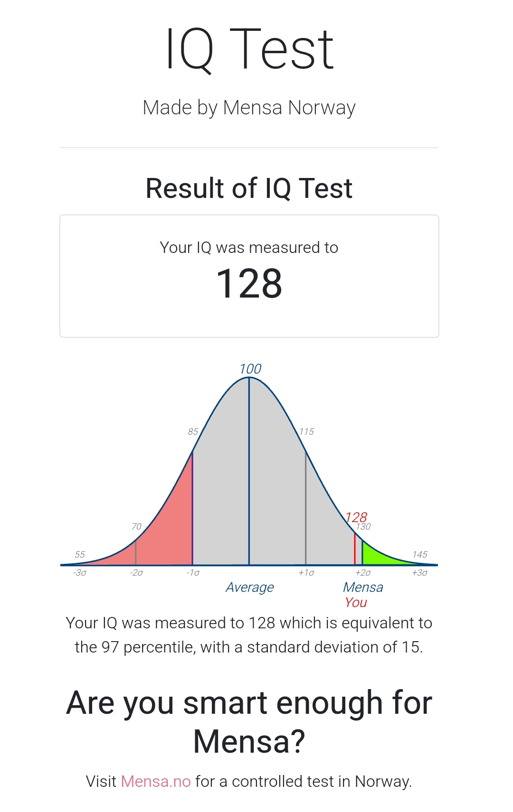Click the 97 percentile description text

(x=249, y=635)
